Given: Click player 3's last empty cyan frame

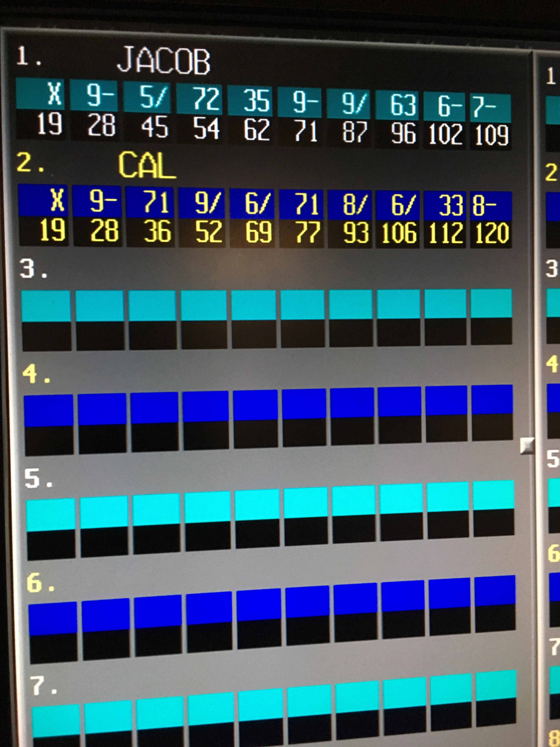Looking at the screenshot, I should tap(491, 303).
